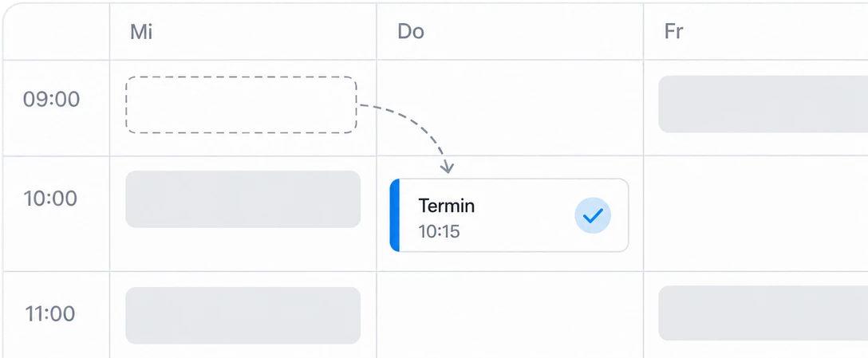Select the Do column header

[411, 32]
